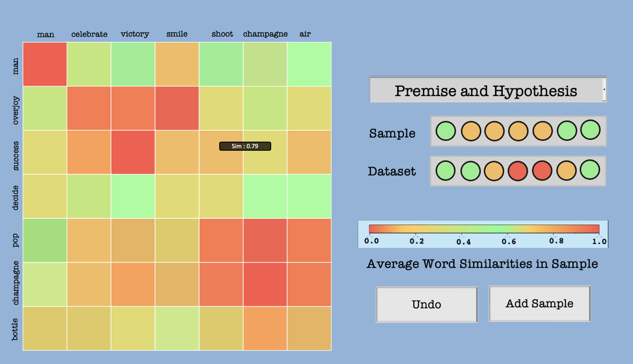Click the champagne-champagne heatmap cell

click(x=265, y=284)
